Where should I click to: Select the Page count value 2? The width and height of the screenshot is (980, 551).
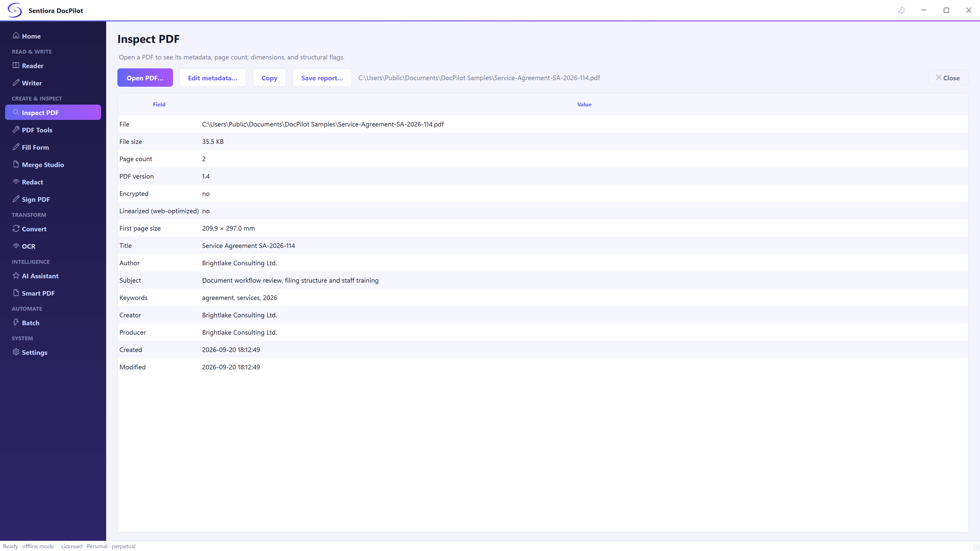pyautogui.click(x=204, y=159)
